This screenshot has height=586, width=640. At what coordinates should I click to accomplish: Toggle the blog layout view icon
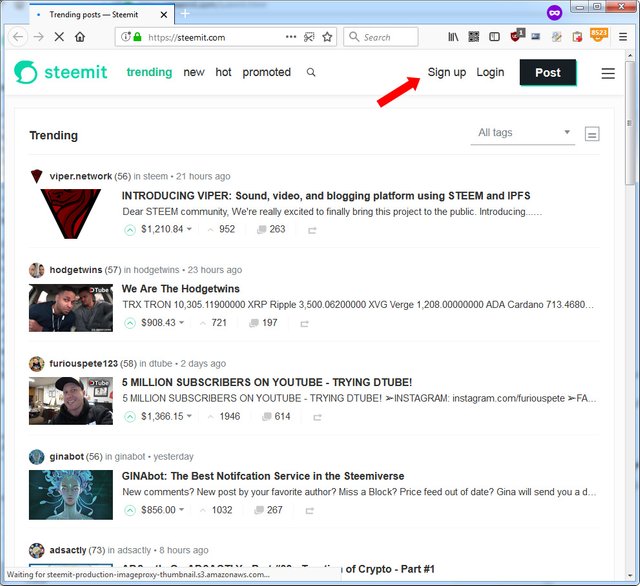click(x=592, y=134)
